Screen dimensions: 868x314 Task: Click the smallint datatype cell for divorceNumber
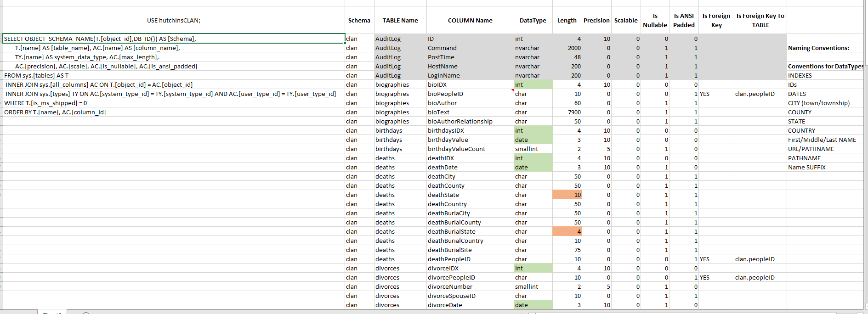click(x=533, y=287)
